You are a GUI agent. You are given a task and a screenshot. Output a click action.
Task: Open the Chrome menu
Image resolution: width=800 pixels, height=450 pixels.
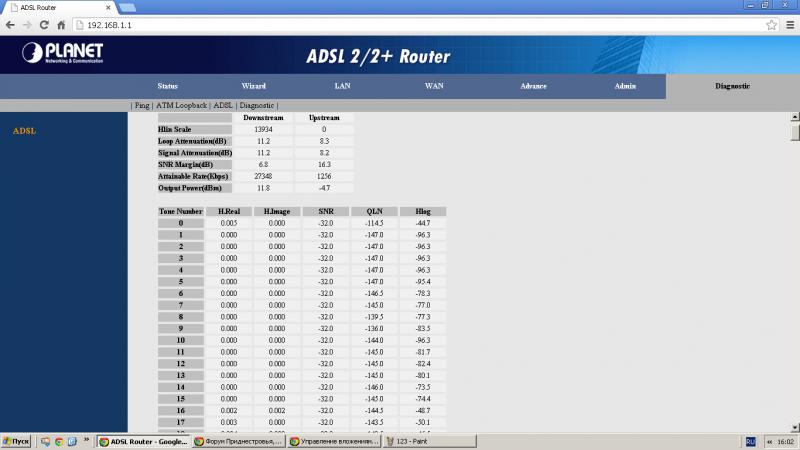click(x=788, y=23)
